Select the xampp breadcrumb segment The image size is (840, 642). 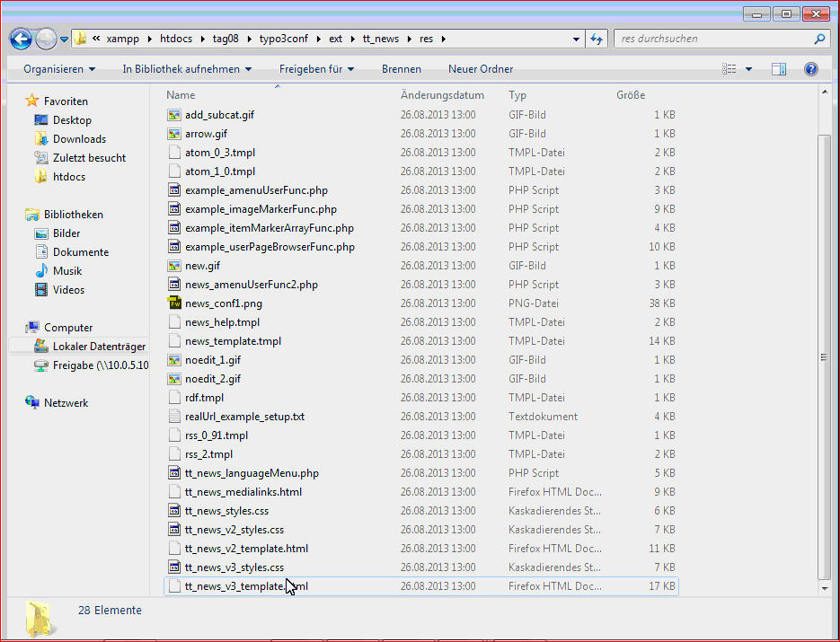(x=123, y=40)
